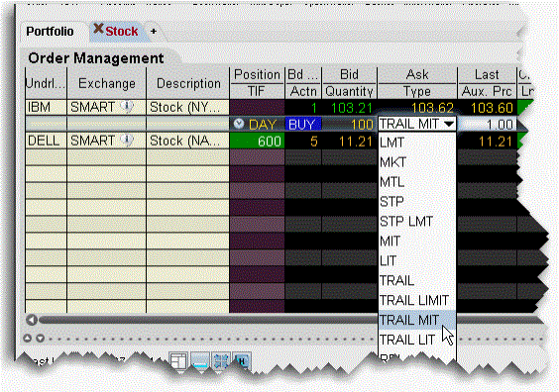Click the TIF column header
Viewport: 559px width, 392px height.
[257, 91]
